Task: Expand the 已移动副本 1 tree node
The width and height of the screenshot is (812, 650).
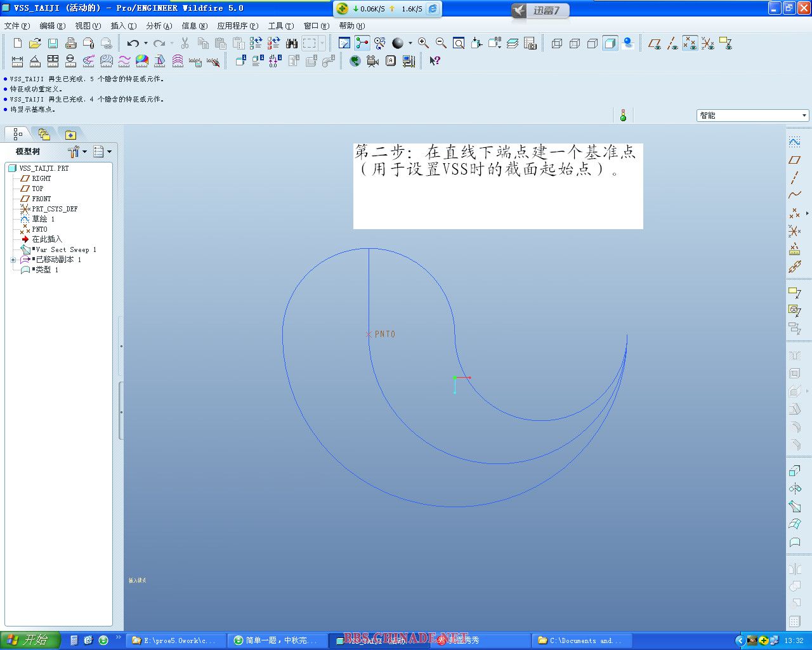Action: coord(13,260)
